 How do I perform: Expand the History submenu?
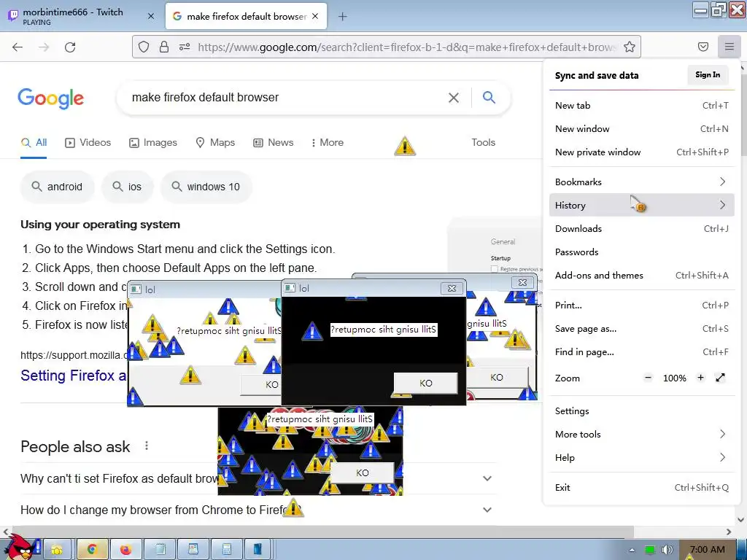click(641, 205)
